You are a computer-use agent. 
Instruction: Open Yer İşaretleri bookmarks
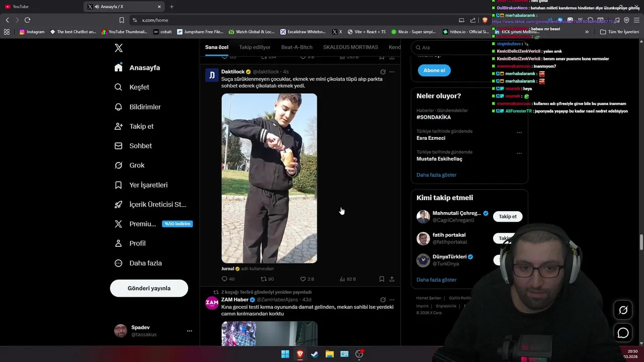click(x=141, y=185)
